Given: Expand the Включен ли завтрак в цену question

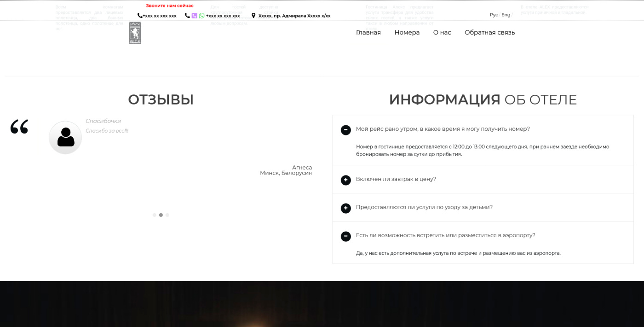Looking at the screenshot, I should (346, 180).
